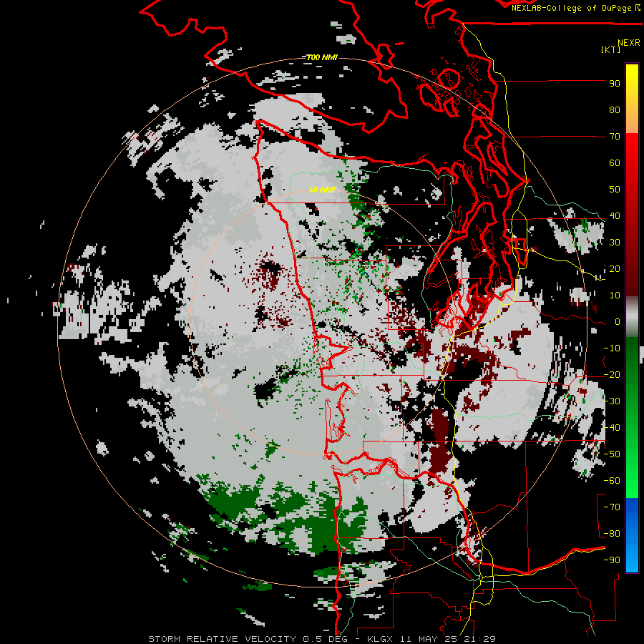Click the 100 NMI range ring label
The image size is (644, 644).
coord(322,57)
